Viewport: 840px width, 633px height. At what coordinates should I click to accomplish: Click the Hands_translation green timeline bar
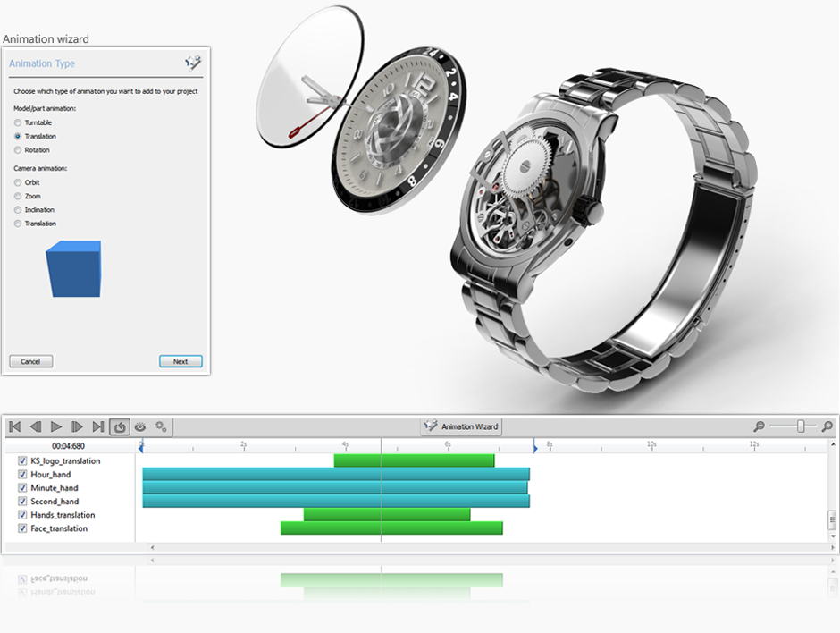[387, 515]
